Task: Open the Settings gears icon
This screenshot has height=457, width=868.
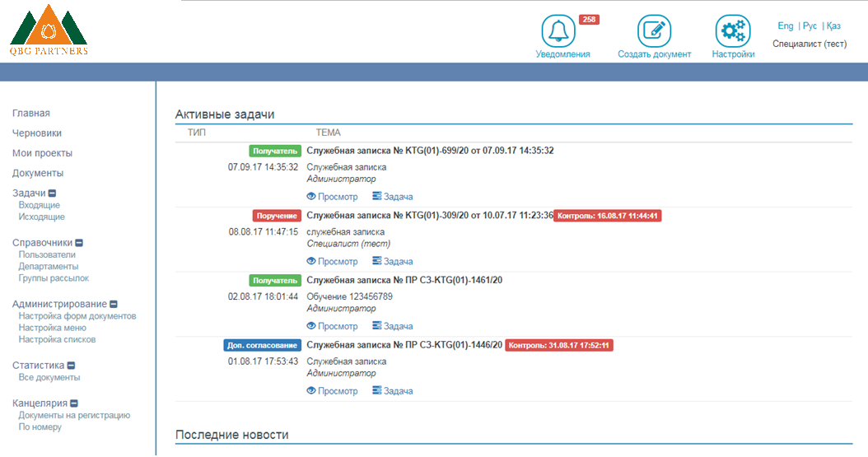Action: click(732, 31)
